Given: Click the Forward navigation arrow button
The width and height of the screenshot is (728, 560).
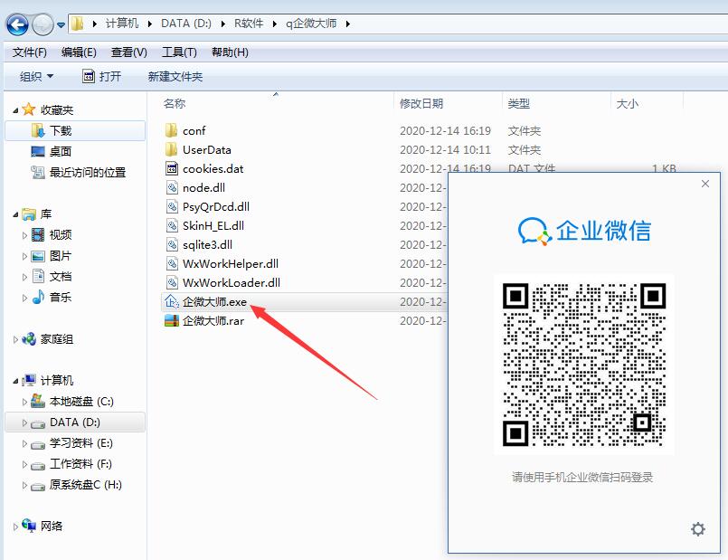Looking at the screenshot, I should [x=43, y=24].
